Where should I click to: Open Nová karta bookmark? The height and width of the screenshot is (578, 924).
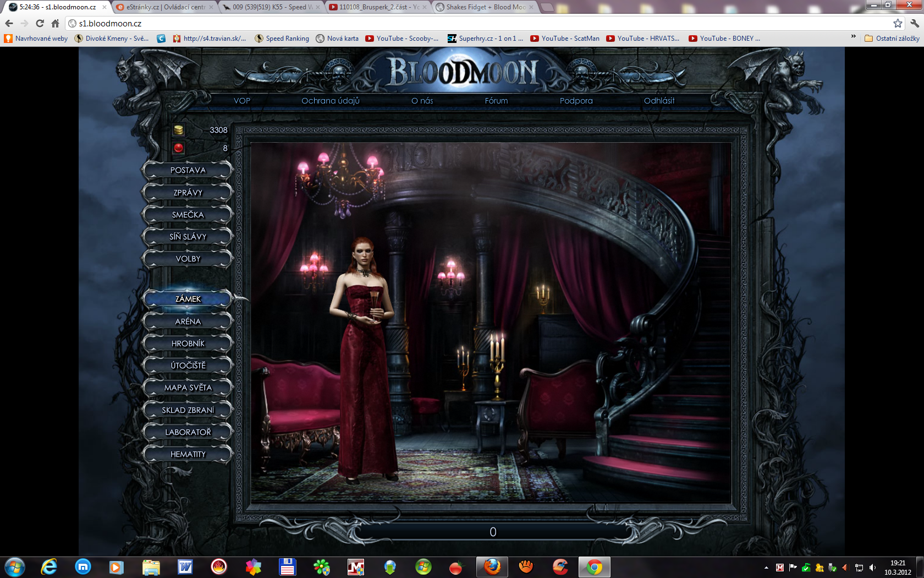point(337,39)
